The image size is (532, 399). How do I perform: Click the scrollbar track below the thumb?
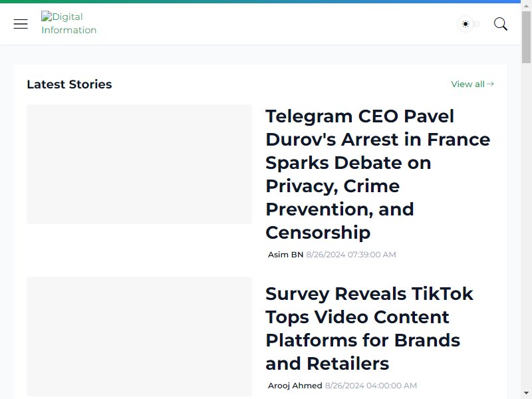tap(526, 225)
